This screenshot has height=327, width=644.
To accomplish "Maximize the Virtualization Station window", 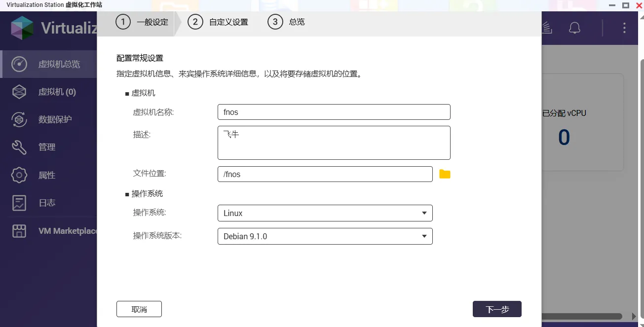I will pos(625,5).
